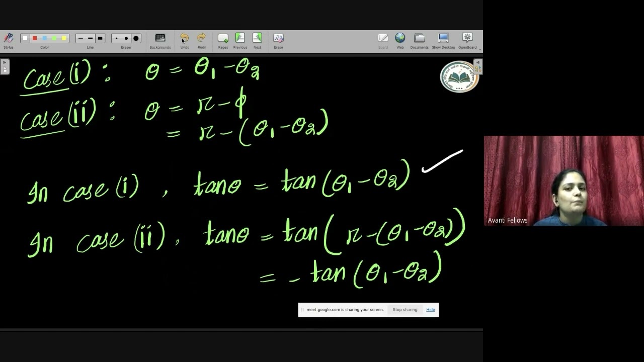Go to the Previous page
The image size is (644, 362).
tap(240, 40)
